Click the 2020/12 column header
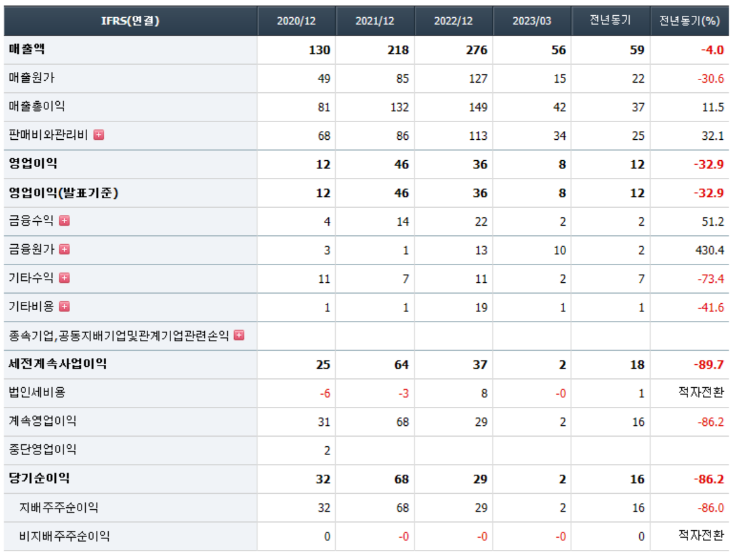The width and height of the screenshot is (734, 560). pyautogui.click(x=296, y=21)
